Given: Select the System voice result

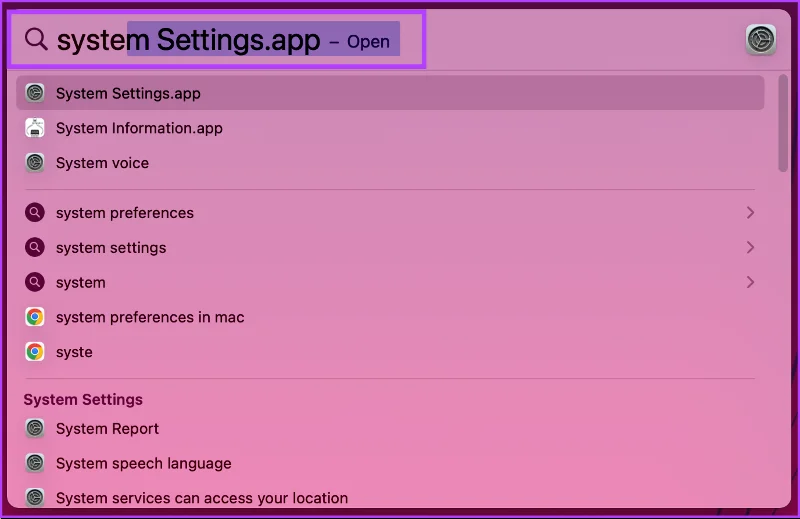Looking at the screenshot, I should (x=390, y=162).
